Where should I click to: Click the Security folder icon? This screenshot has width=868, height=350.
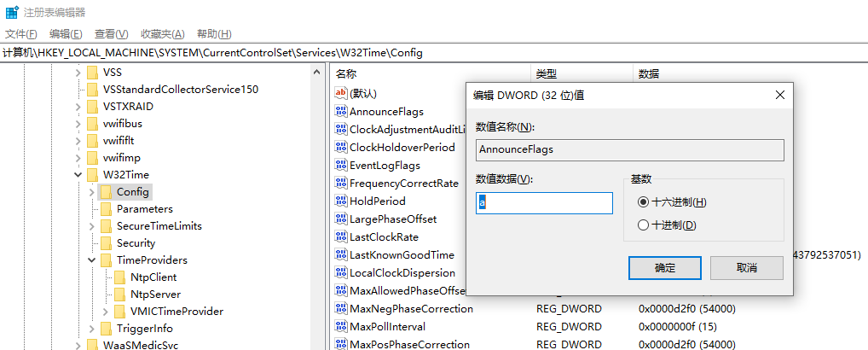point(106,243)
